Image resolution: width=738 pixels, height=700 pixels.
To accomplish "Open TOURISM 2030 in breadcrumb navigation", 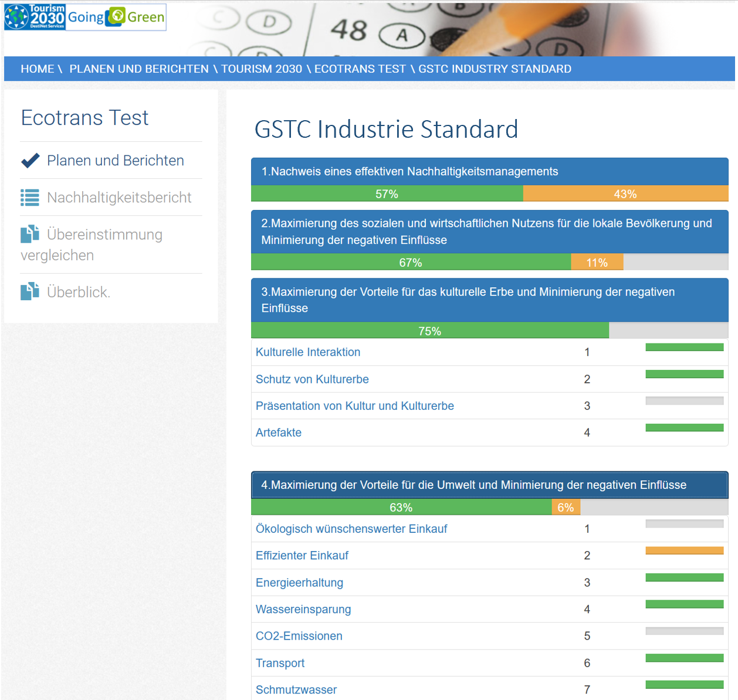I will (261, 69).
